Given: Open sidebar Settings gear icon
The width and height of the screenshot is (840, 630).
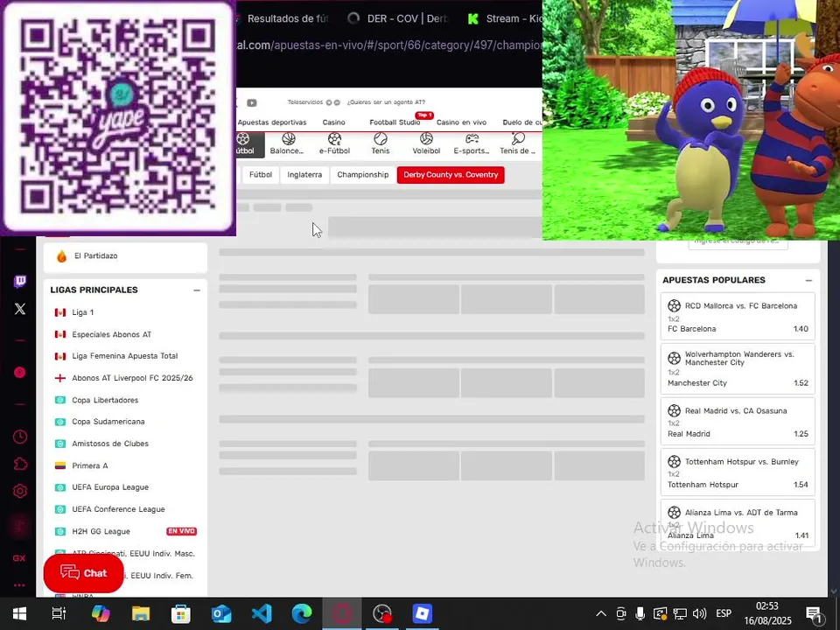Looking at the screenshot, I should 20,491.
